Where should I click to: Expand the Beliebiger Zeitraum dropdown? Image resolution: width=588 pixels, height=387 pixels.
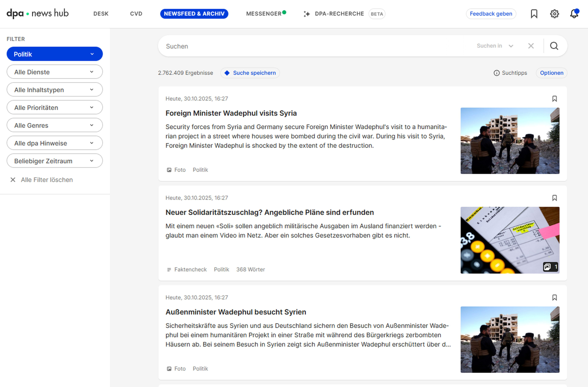(x=55, y=161)
